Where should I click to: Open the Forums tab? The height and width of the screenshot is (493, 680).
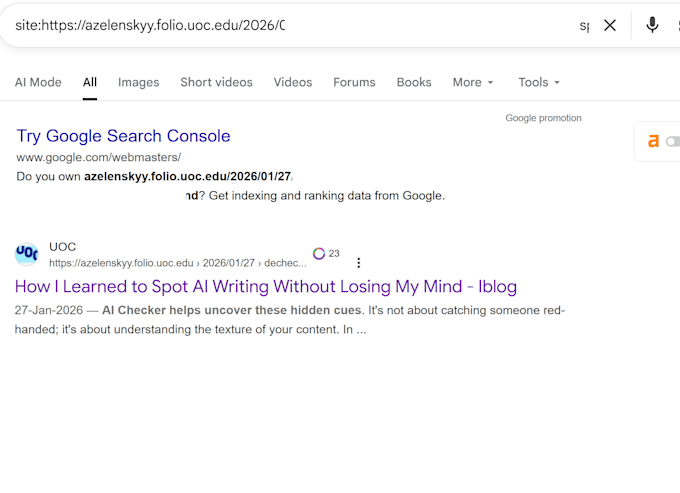(x=354, y=82)
